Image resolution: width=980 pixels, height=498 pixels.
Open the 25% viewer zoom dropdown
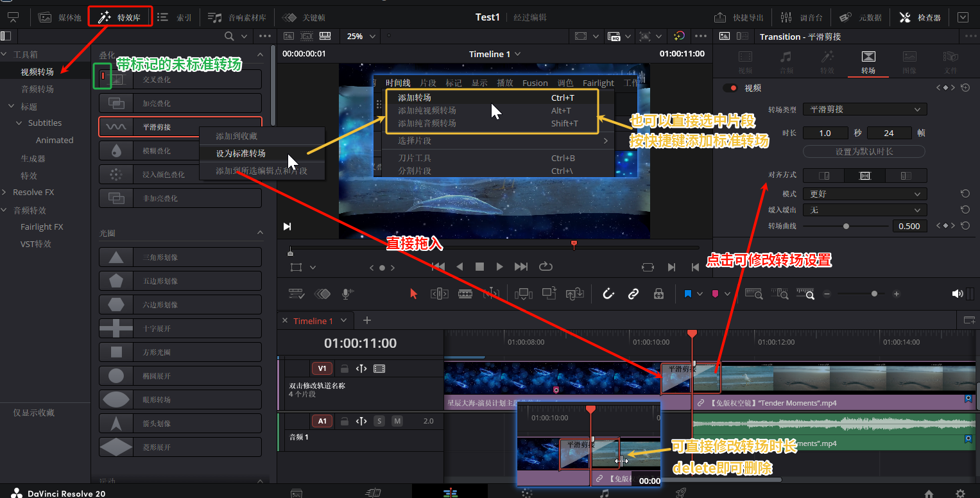(360, 36)
